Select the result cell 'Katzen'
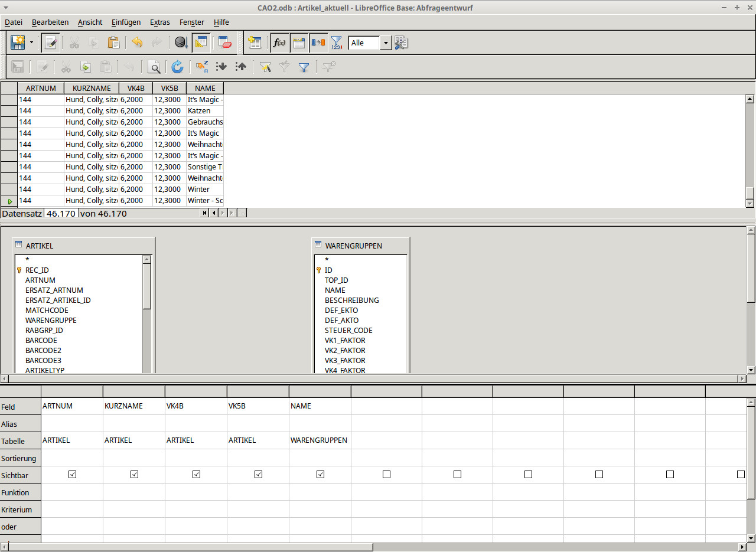Image resolution: width=756 pixels, height=552 pixels. pos(205,110)
